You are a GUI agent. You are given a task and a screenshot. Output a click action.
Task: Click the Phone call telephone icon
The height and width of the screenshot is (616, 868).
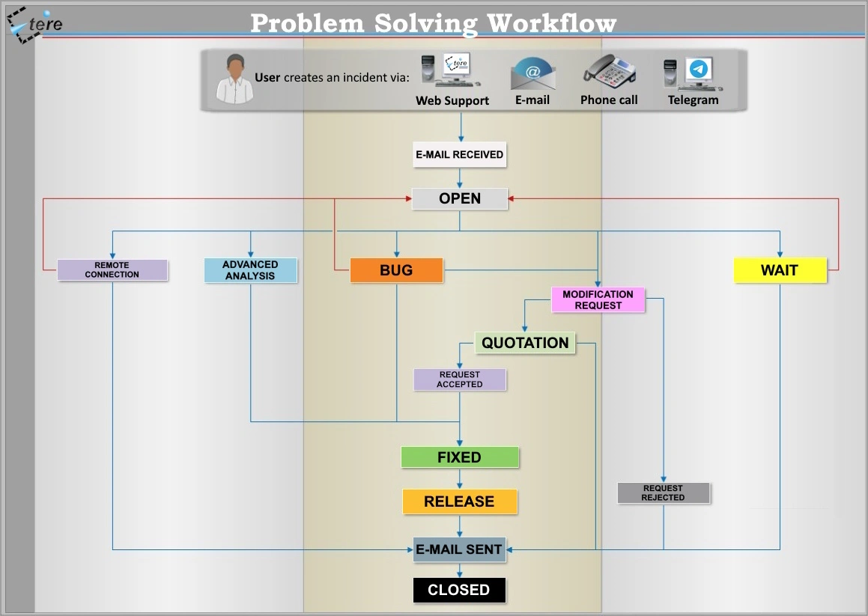[x=609, y=72]
